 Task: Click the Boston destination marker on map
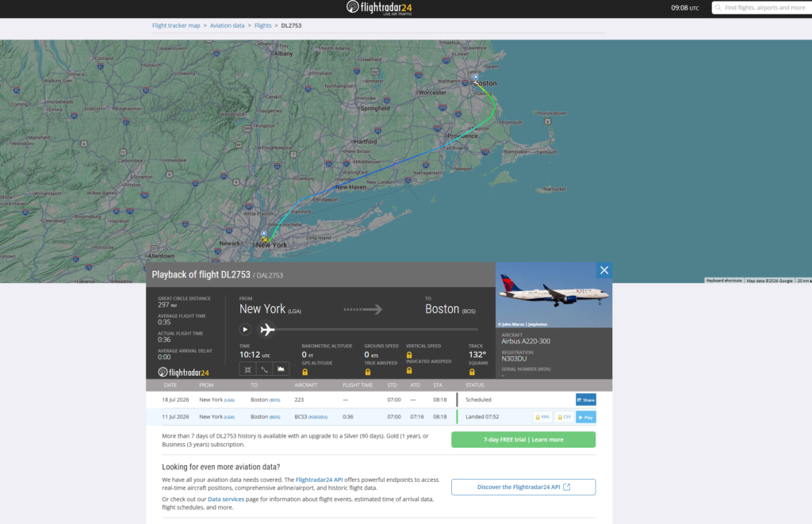(x=476, y=78)
